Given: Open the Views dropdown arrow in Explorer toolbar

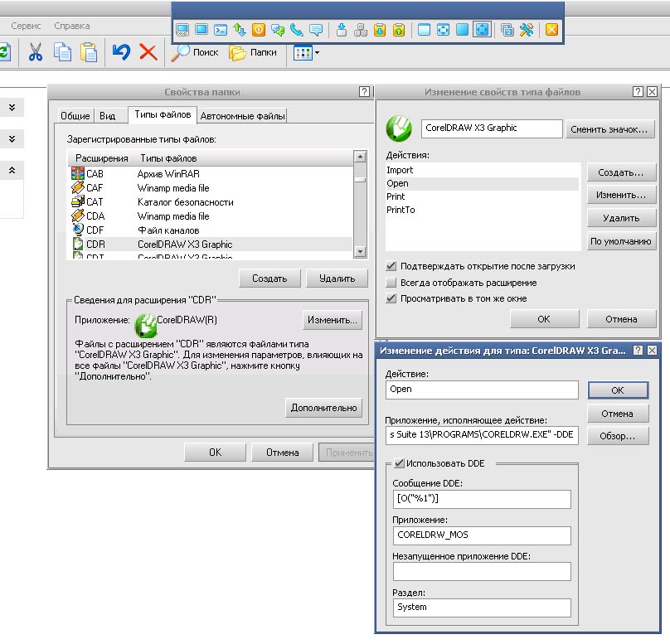Looking at the screenshot, I should 317,53.
